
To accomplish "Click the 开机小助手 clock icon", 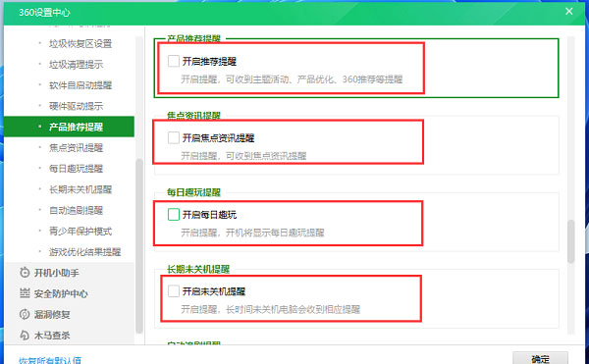I will tap(25, 273).
